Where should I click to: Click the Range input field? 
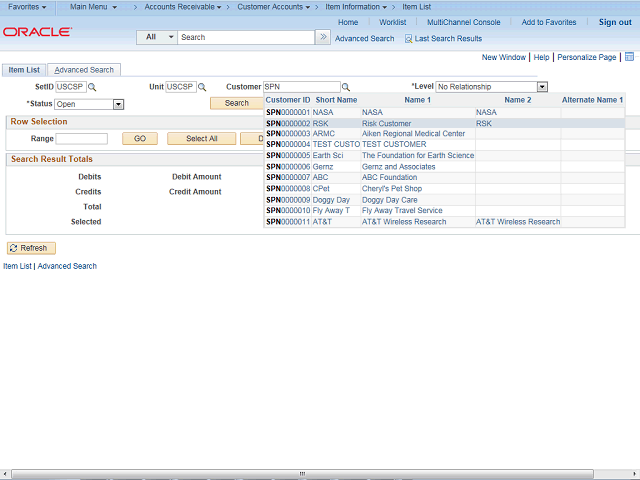click(x=82, y=139)
